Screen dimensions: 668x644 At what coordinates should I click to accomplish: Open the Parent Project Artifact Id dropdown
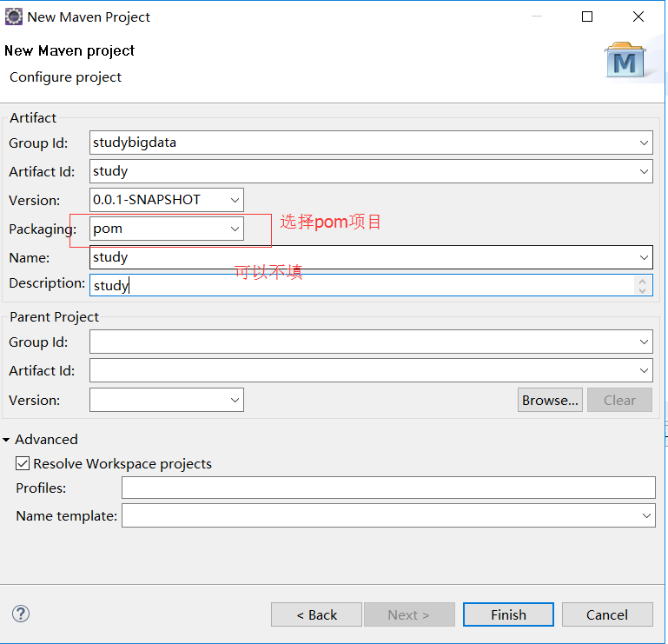pyautogui.click(x=644, y=370)
